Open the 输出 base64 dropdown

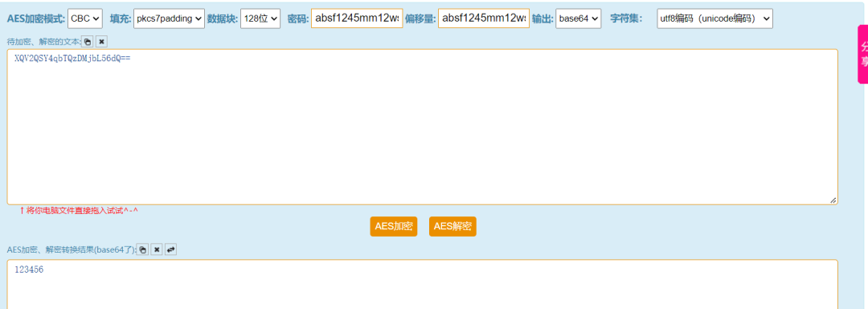click(x=579, y=19)
